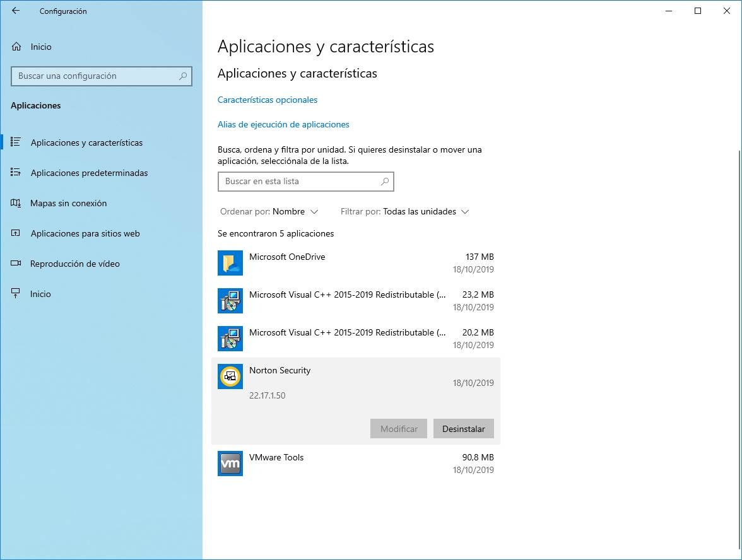Minimize the Configuración window
Screen dimensions: 742x560
point(669,11)
